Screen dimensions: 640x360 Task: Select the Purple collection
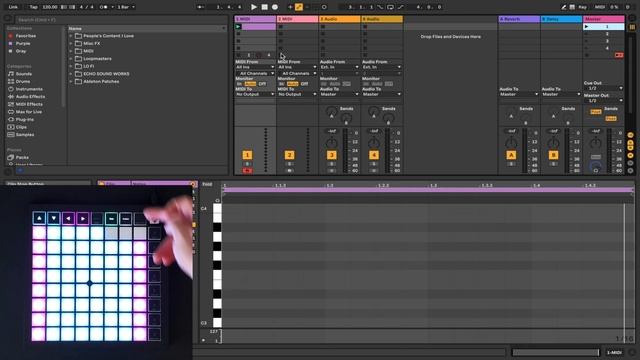pyautogui.click(x=23, y=43)
